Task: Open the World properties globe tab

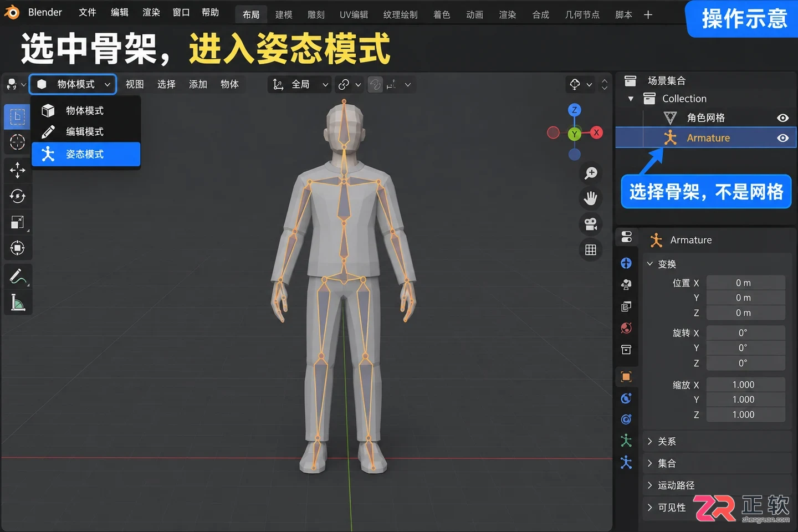Action: [x=626, y=328]
